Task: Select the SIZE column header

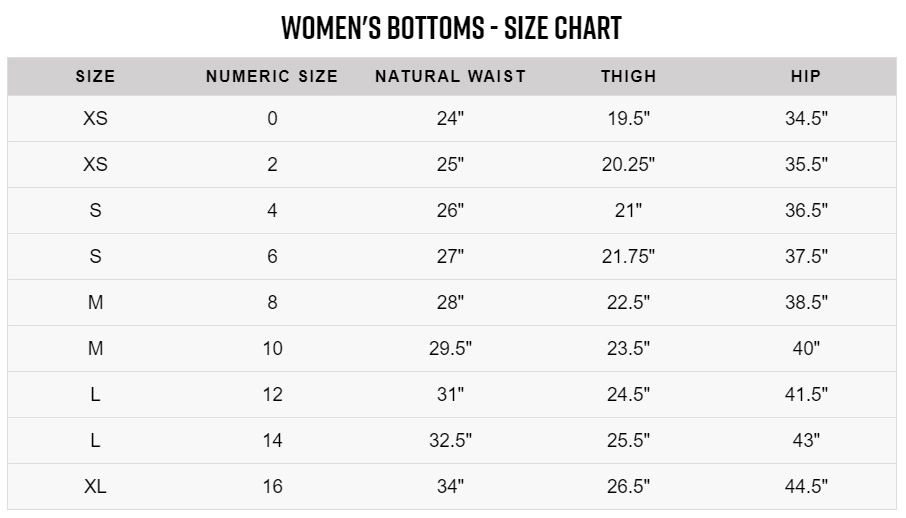Action: point(96,76)
